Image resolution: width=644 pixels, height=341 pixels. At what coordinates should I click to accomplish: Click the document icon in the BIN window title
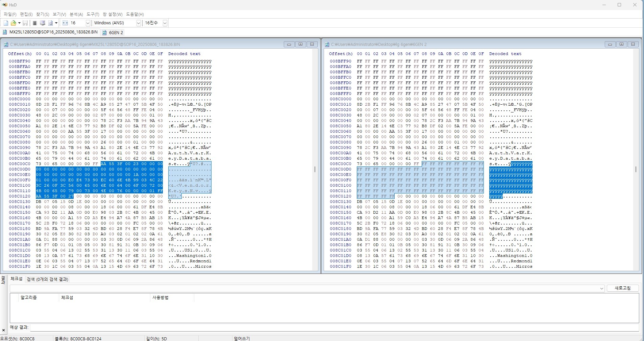point(6,45)
